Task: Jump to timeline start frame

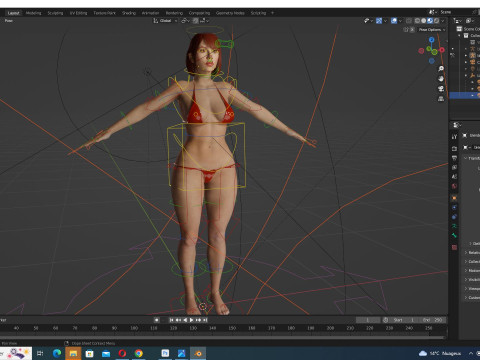Action: 171,320
